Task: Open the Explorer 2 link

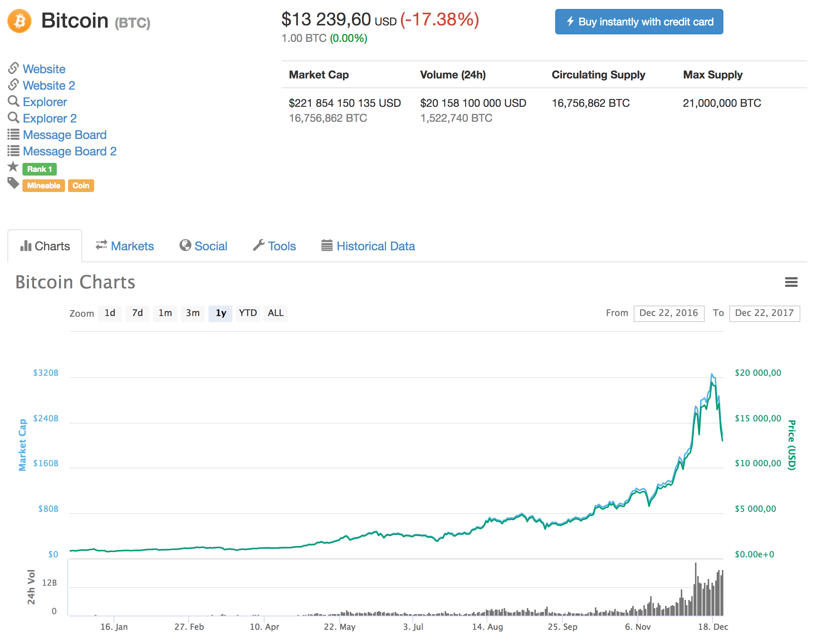Action: [x=49, y=118]
